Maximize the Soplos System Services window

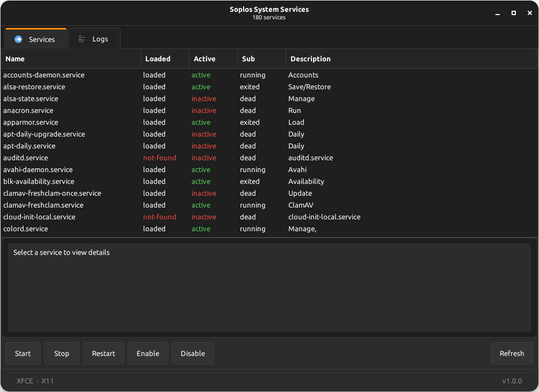point(514,13)
